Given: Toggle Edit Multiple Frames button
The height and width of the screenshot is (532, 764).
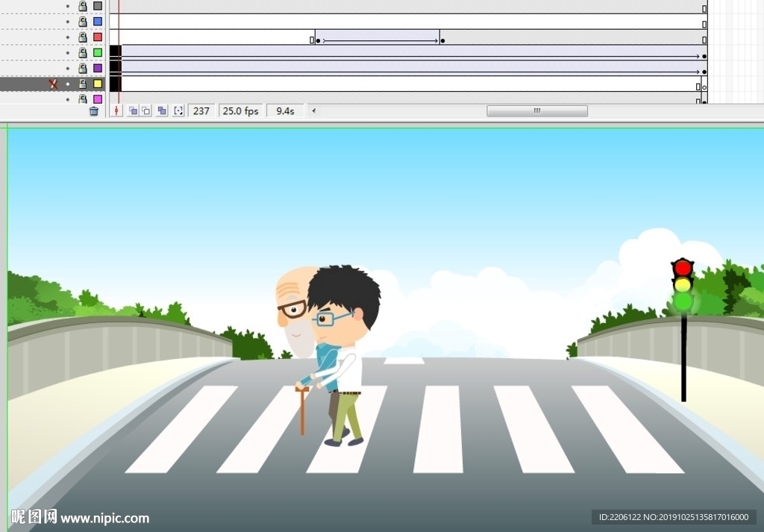Looking at the screenshot, I should (162, 111).
